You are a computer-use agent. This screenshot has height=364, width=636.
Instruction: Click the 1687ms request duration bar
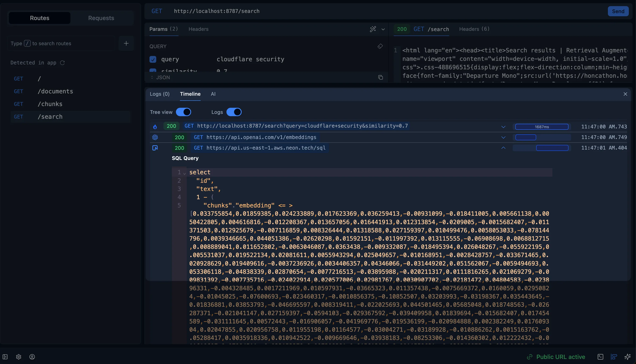point(541,127)
